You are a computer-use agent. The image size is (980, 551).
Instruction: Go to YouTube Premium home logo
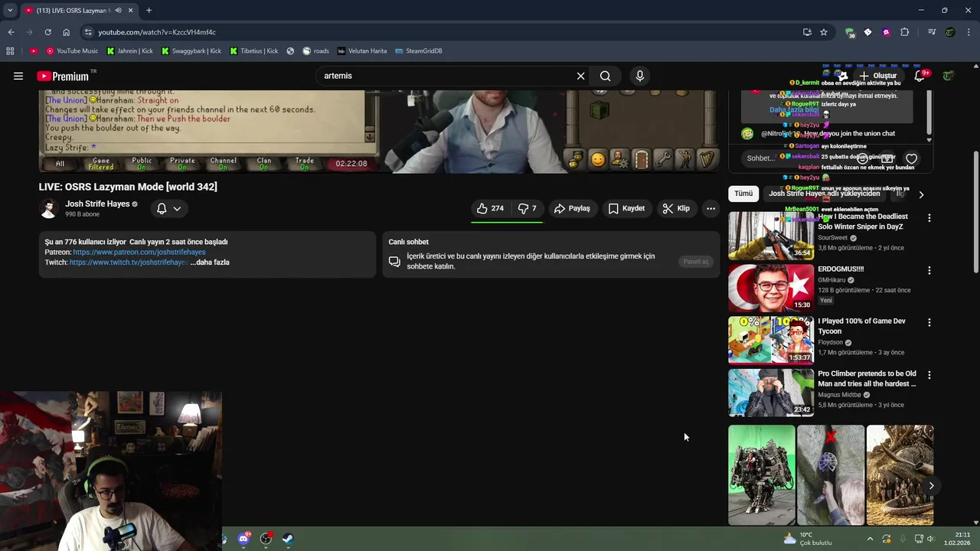[63, 76]
